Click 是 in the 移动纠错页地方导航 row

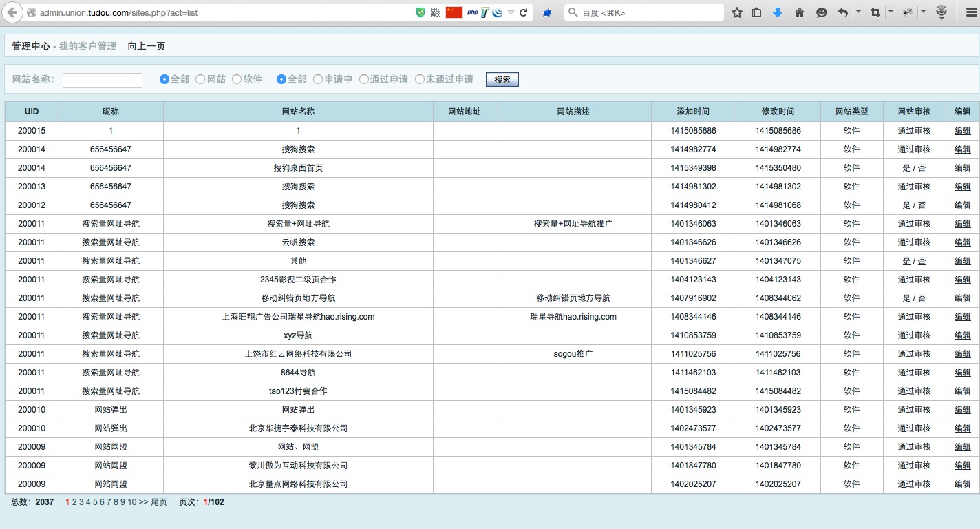point(906,298)
